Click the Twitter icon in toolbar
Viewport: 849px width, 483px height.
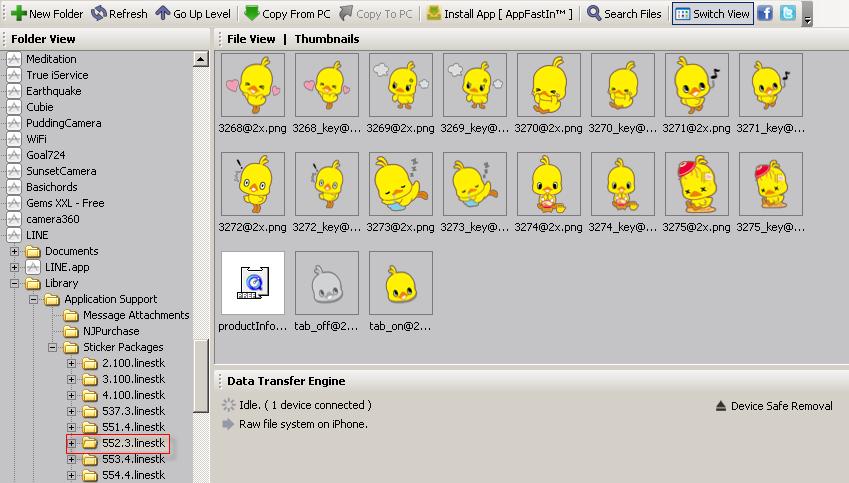[788, 13]
